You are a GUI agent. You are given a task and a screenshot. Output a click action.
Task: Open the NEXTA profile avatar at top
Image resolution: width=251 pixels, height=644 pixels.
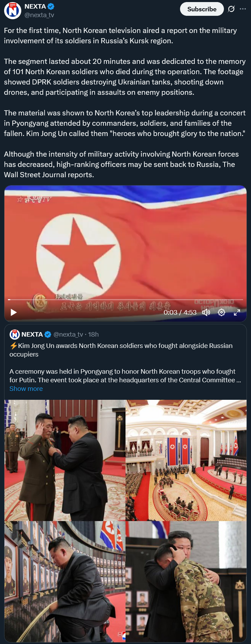click(x=13, y=10)
